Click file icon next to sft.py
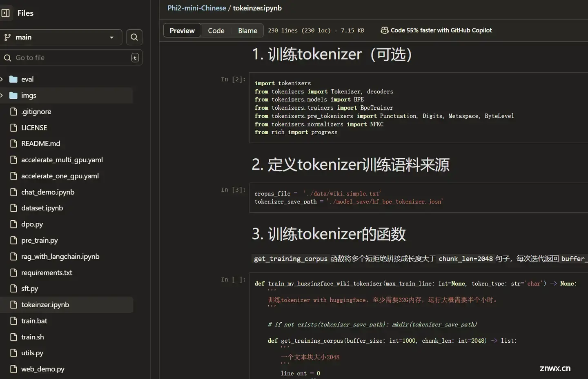Screen dimensions: 588x379 (x=13, y=288)
